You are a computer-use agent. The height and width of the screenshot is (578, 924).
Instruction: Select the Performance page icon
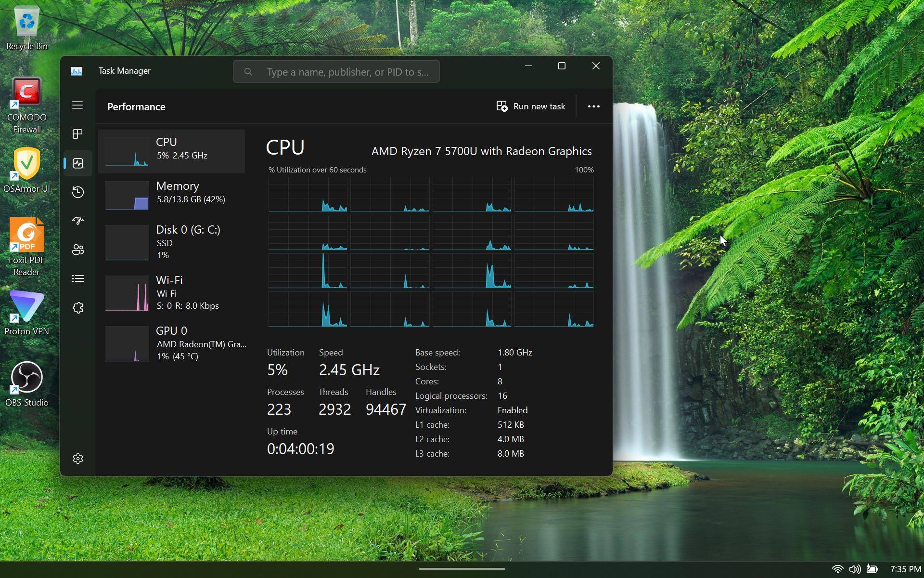(x=77, y=163)
